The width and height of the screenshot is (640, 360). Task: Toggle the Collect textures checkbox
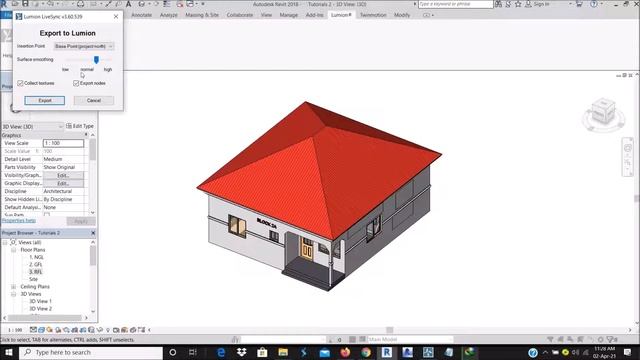[20, 83]
